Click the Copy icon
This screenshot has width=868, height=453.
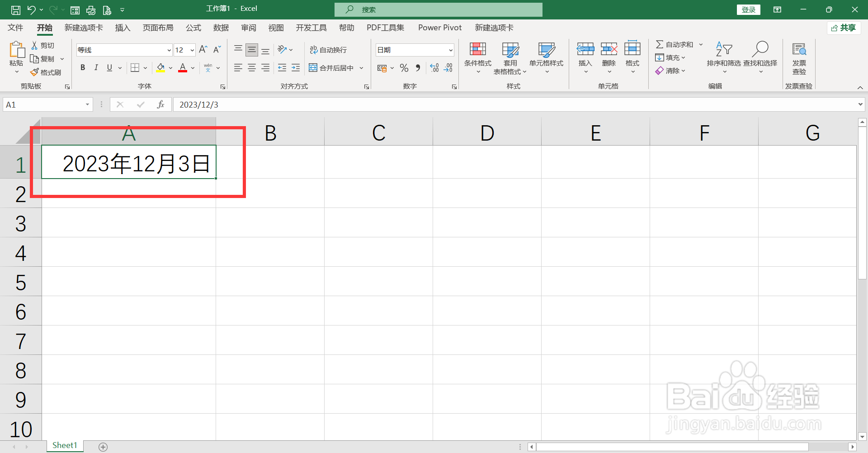pos(34,59)
